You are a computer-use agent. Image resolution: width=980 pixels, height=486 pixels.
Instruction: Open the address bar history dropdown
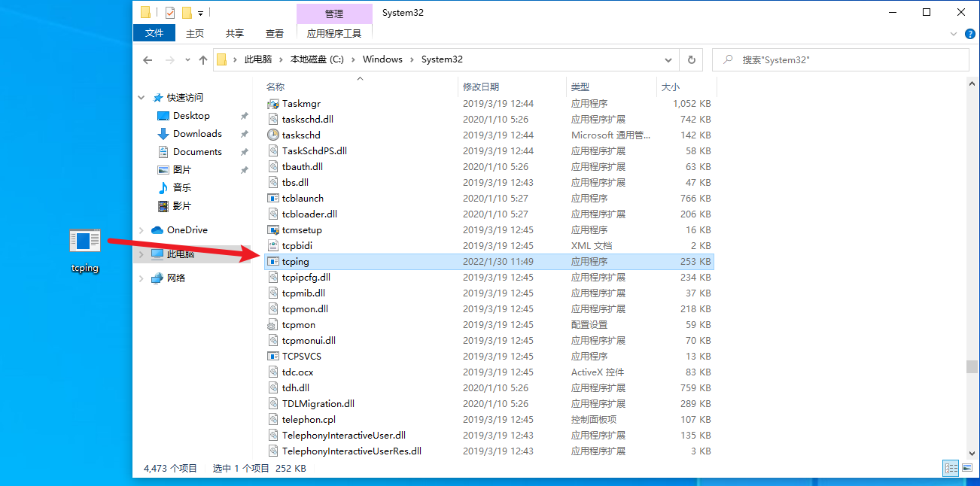668,59
